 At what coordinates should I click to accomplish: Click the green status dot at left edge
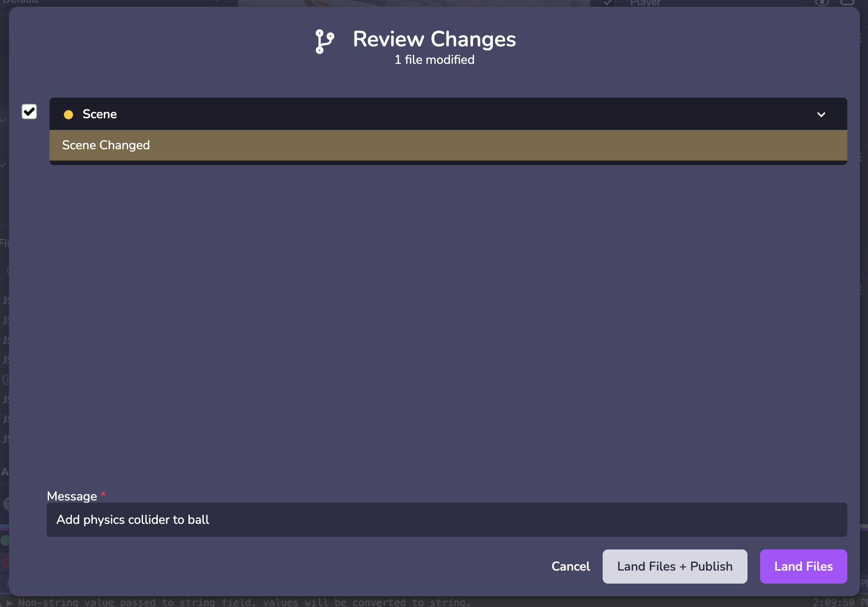point(5,540)
